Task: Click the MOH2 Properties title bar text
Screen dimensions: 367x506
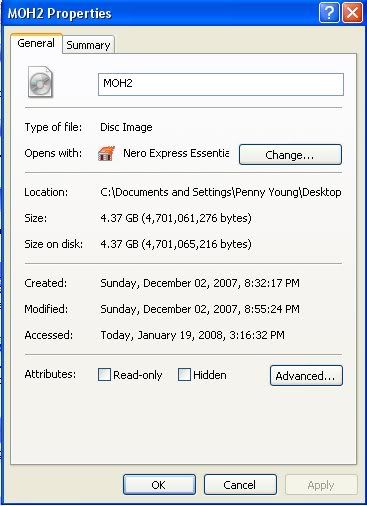Action: pos(59,14)
